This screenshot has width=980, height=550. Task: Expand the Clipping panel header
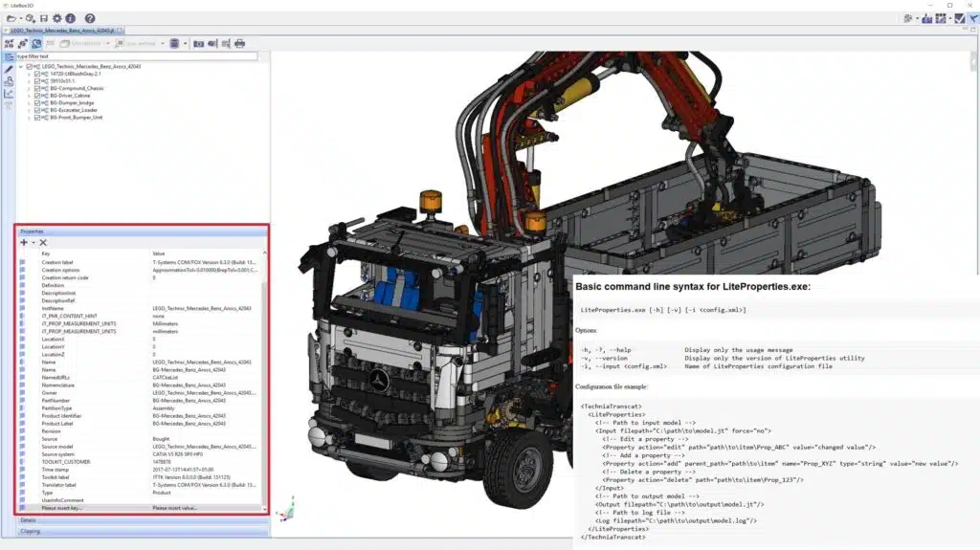pos(142,531)
